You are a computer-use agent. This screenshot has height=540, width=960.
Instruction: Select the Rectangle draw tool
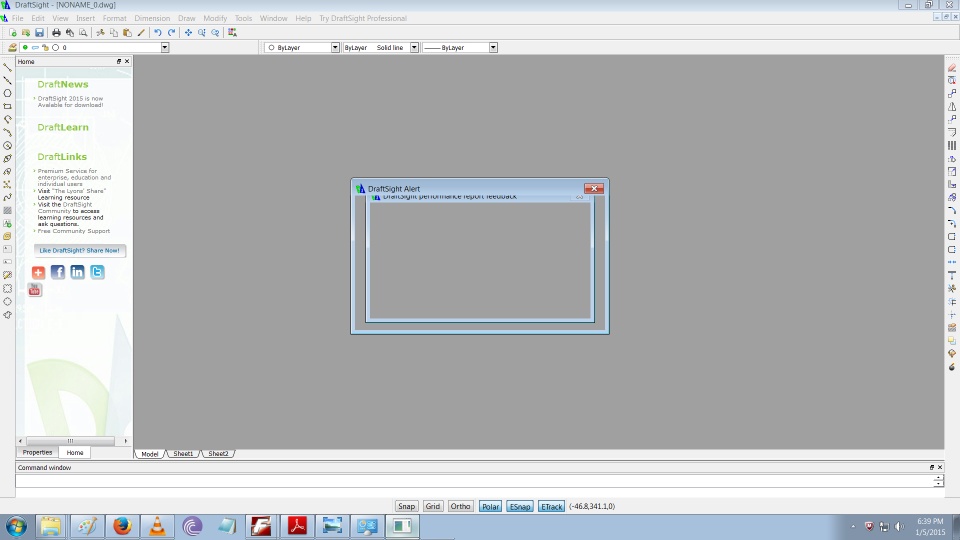tap(7, 107)
